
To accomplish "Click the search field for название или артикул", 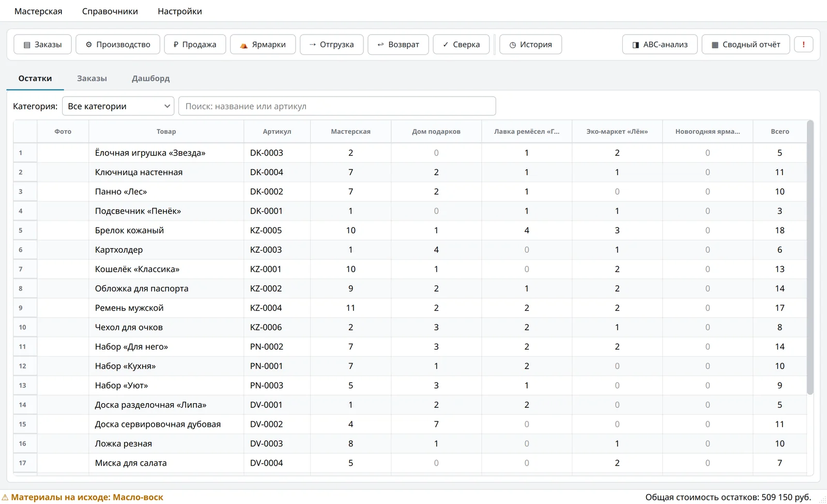I will (x=337, y=106).
